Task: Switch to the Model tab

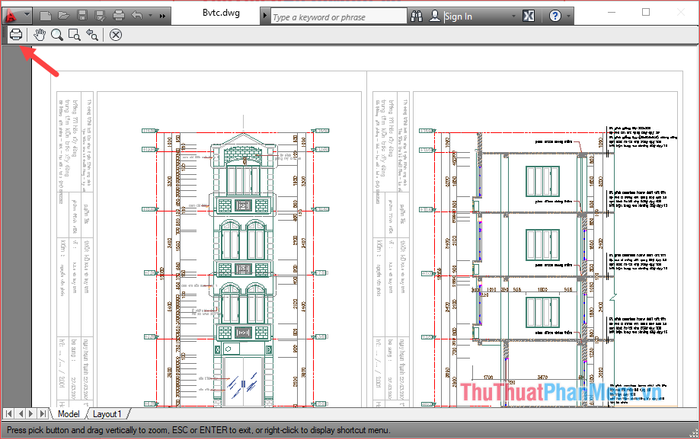Action: 68,414
